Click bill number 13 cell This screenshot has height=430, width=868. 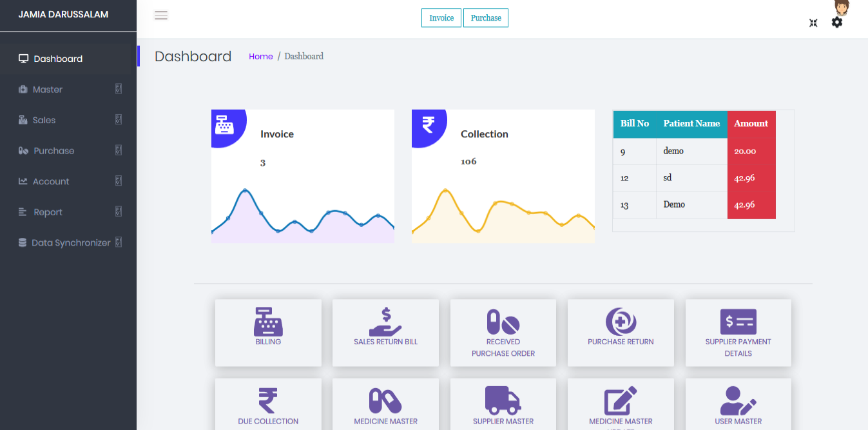coord(635,205)
